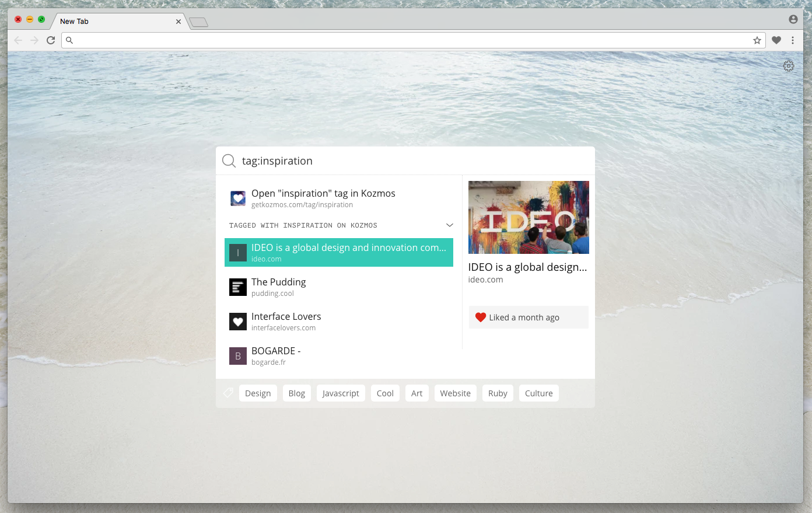Select the Javascript tag
This screenshot has width=812, height=513.
[341, 393]
